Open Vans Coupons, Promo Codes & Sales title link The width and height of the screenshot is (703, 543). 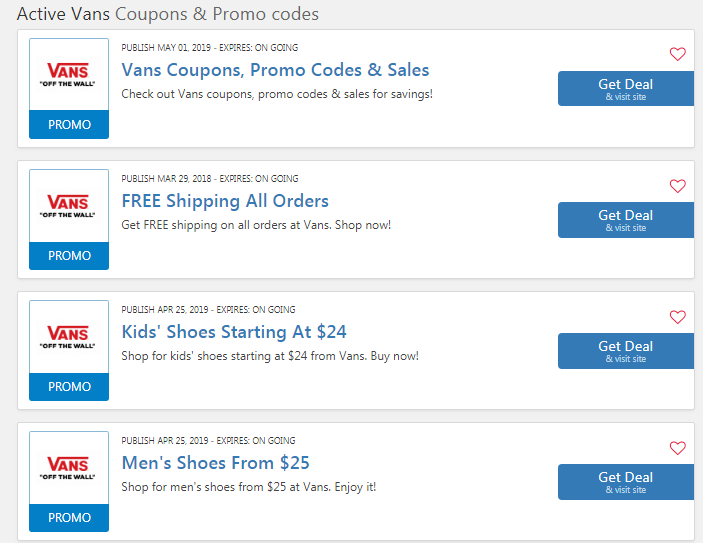(275, 70)
